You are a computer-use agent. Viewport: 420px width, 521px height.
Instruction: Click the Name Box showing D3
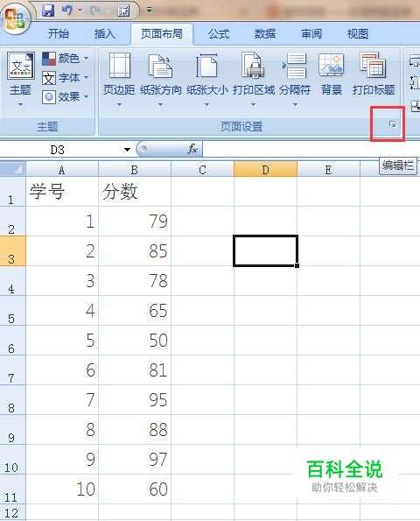(x=58, y=150)
